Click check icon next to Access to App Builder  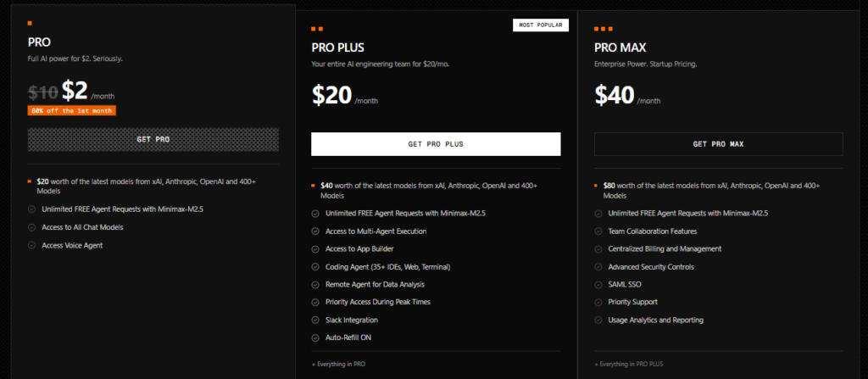pos(315,248)
